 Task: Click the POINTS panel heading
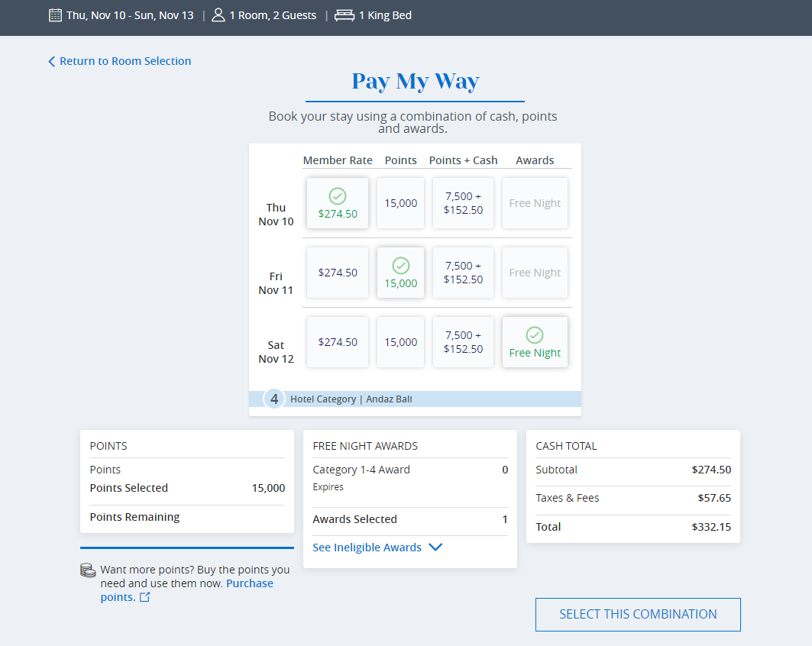point(108,446)
